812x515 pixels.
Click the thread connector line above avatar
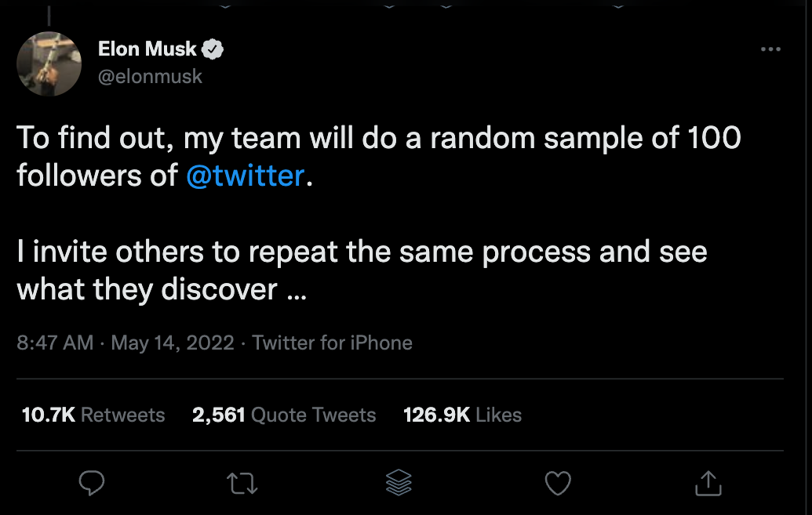pos(49,16)
